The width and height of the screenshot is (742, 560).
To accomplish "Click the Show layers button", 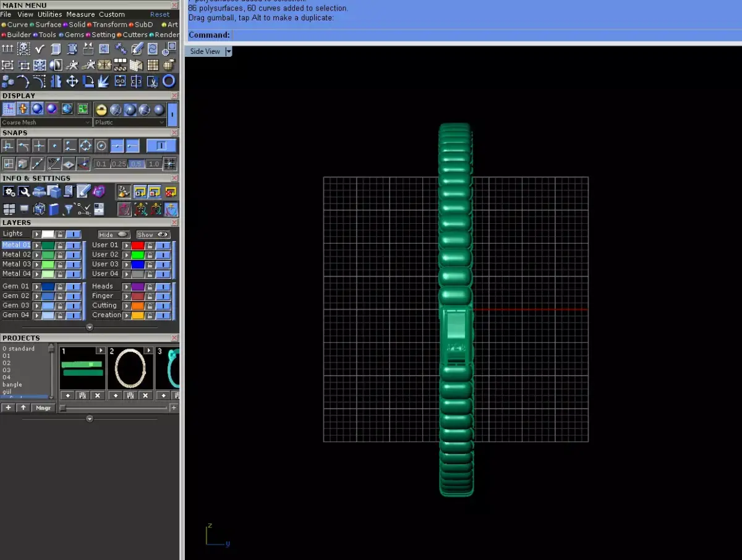I will pos(153,235).
